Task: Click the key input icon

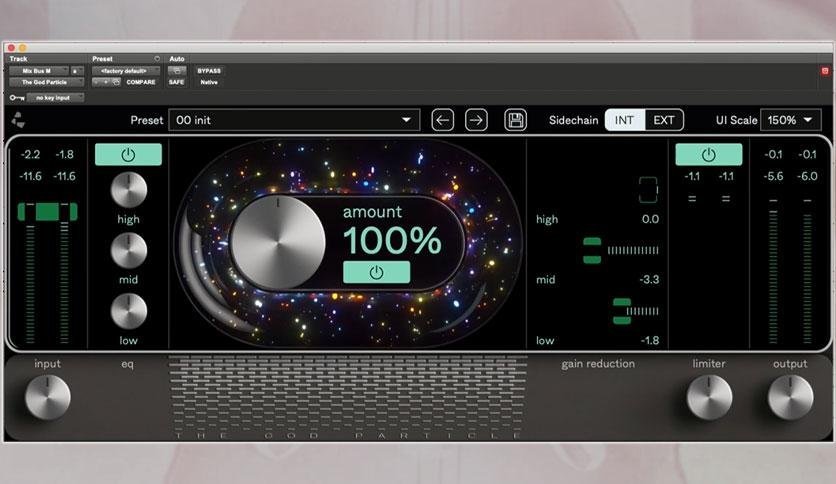Action: click(17, 98)
